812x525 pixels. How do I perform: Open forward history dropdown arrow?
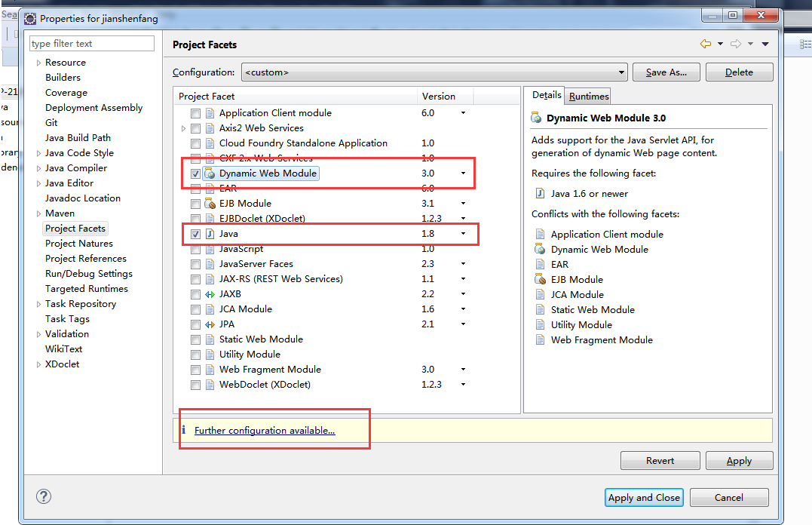tap(750, 44)
